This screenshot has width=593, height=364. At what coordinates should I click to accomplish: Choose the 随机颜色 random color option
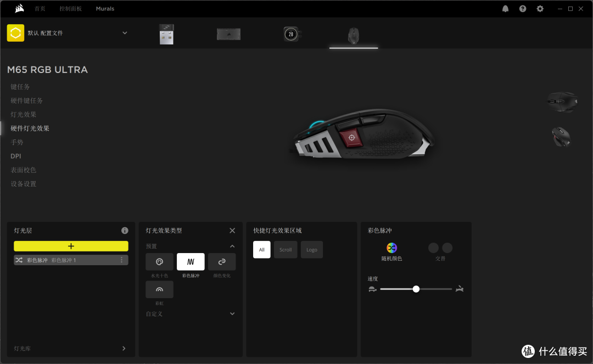click(391, 252)
